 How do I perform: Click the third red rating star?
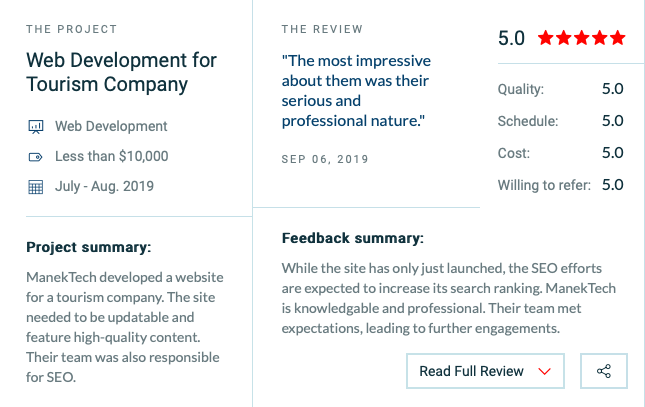click(582, 38)
